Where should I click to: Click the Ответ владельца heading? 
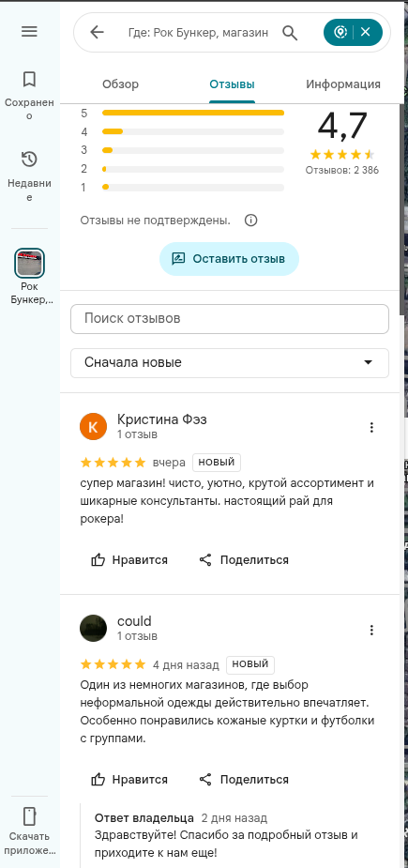click(144, 817)
